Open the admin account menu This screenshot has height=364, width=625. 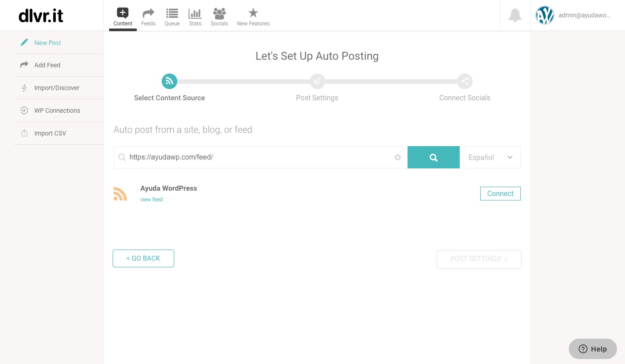[x=574, y=16]
